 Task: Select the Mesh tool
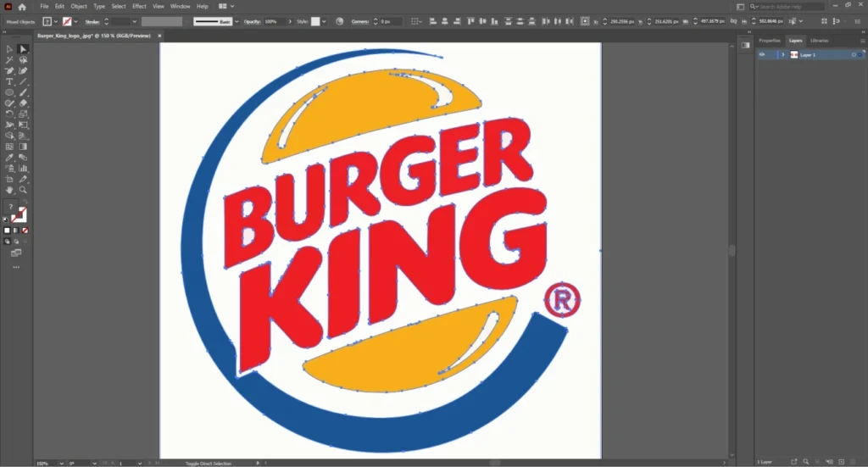9,147
